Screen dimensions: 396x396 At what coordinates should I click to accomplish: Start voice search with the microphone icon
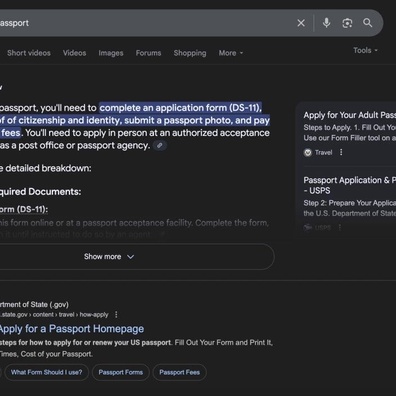click(x=326, y=23)
